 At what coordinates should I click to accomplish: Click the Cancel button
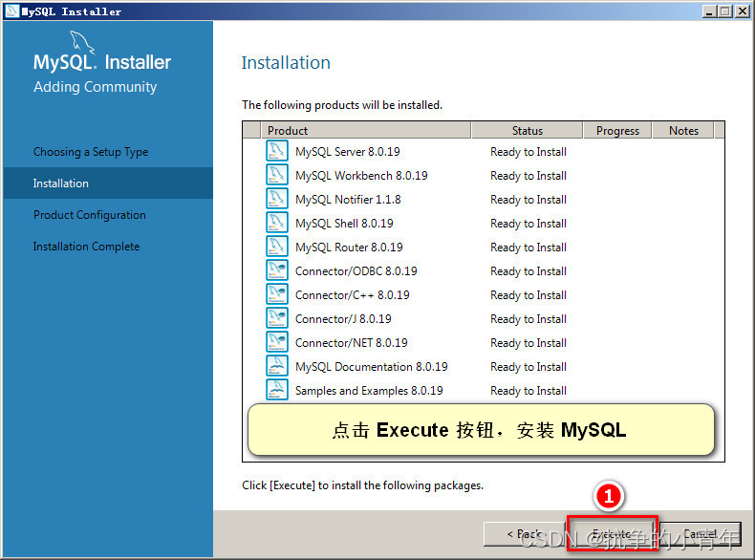(701, 534)
